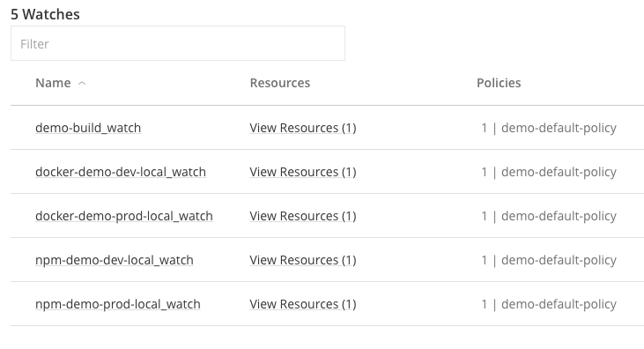The height and width of the screenshot is (349, 644).
Task: Select demo-default-policy in npm-demo-prod-local_watch row
Action: pyautogui.click(x=559, y=304)
